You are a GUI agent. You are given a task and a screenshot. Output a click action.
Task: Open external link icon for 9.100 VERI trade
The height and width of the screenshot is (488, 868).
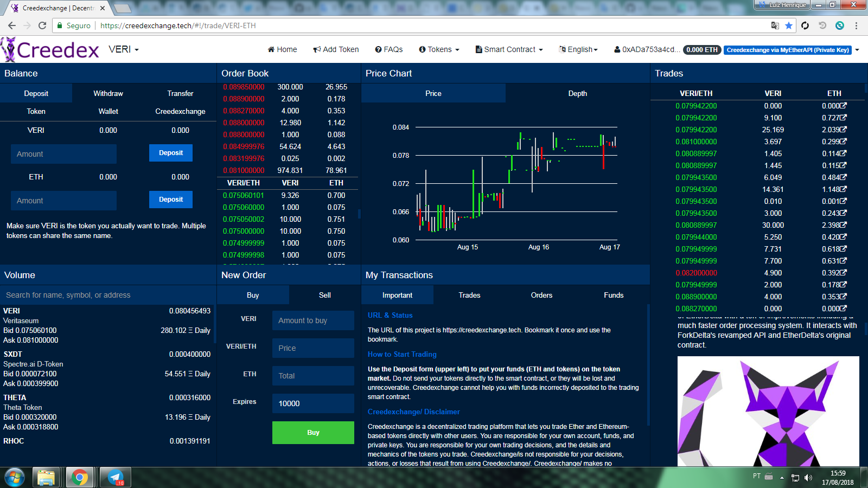844,117
